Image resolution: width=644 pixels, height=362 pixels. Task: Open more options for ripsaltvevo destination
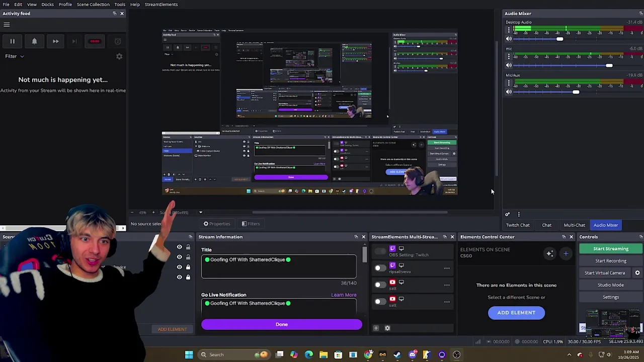click(x=447, y=268)
